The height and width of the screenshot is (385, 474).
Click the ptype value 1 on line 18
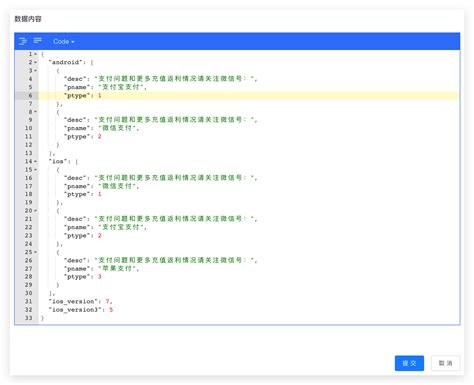pyautogui.click(x=99, y=194)
